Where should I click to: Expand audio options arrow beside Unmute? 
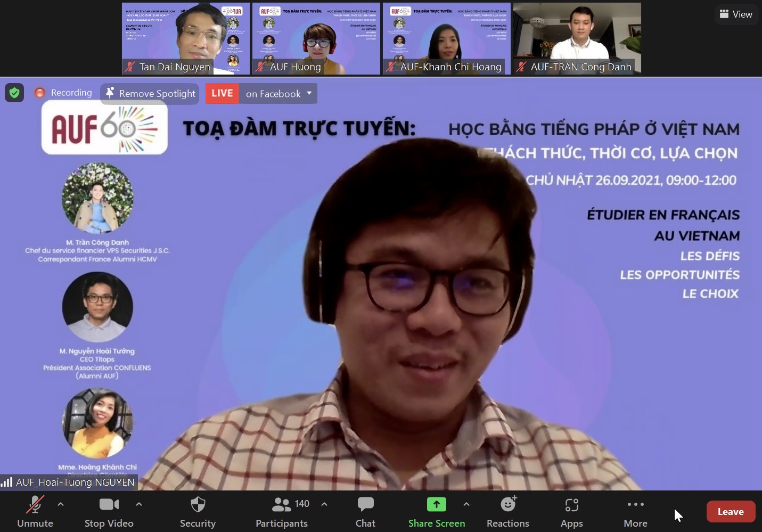coord(61,504)
